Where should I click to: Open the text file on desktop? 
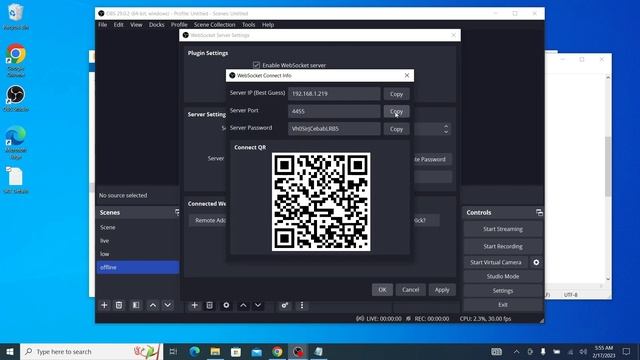(16, 180)
